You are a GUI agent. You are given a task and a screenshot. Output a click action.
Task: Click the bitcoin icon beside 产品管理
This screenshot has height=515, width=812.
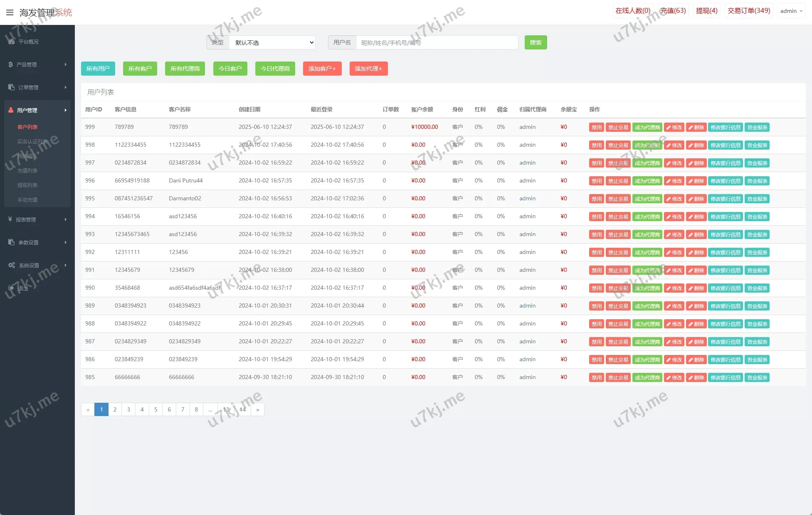tap(11, 64)
